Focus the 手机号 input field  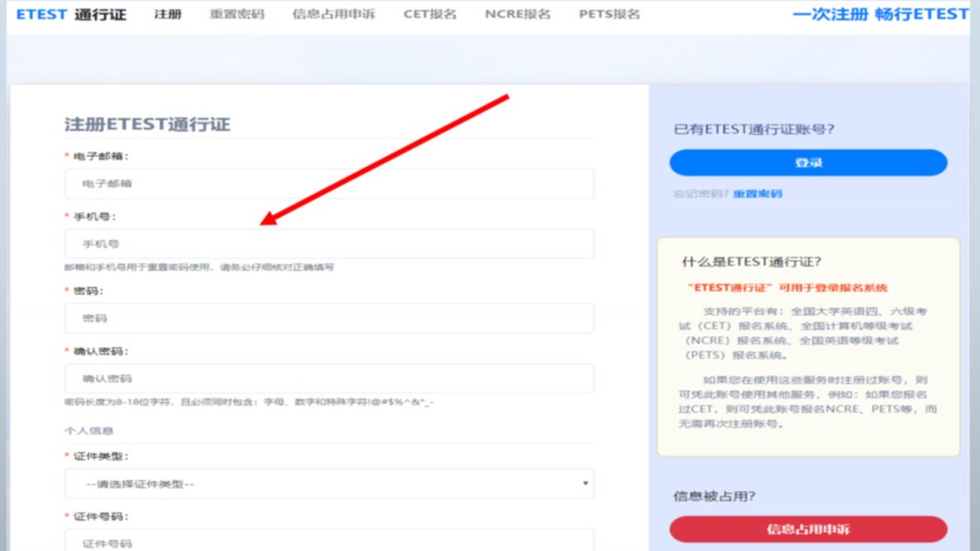coord(329,244)
